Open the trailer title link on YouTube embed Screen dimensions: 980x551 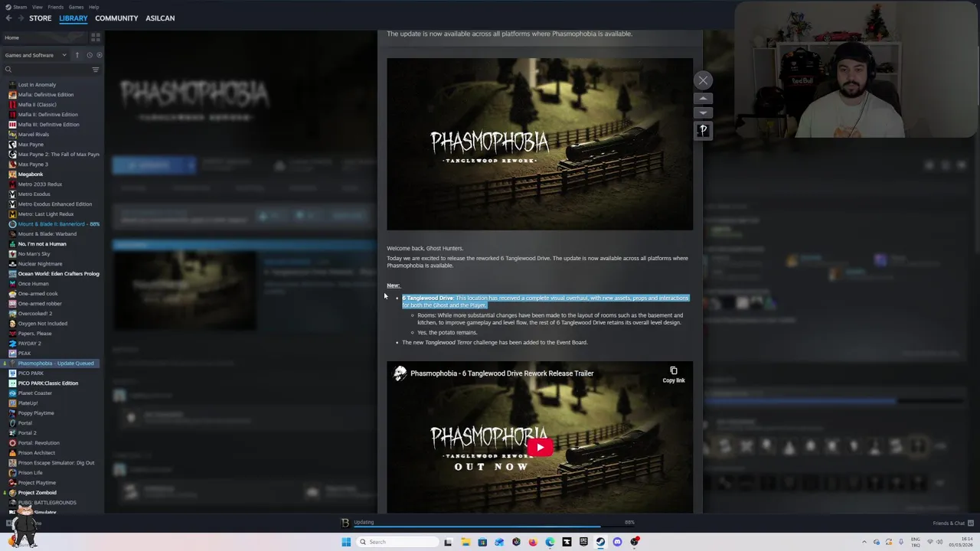click(x=501, y=373)
